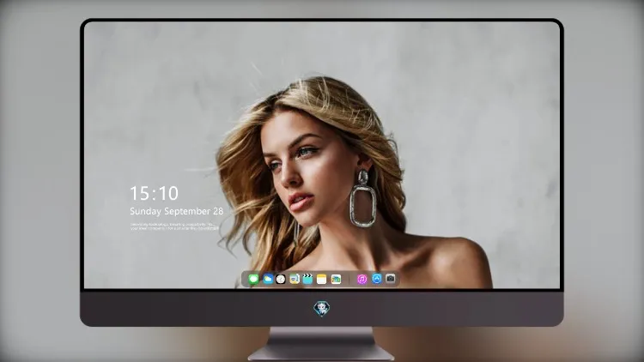This screenshot has height=362, width=644.
Task: Click the 15:10 clock widget
Action: coord(154,193)
